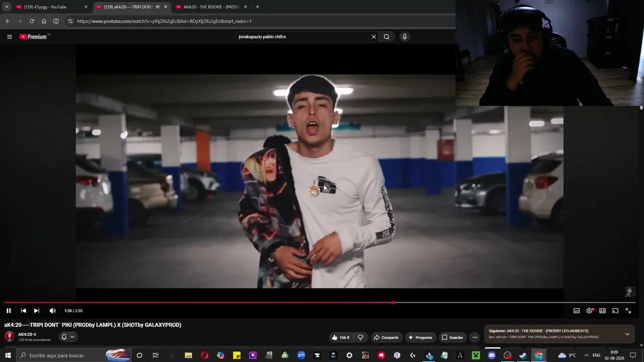This screenshot has height=362, width=644.
Task: Select the video title text
Action: pos(93,325)
